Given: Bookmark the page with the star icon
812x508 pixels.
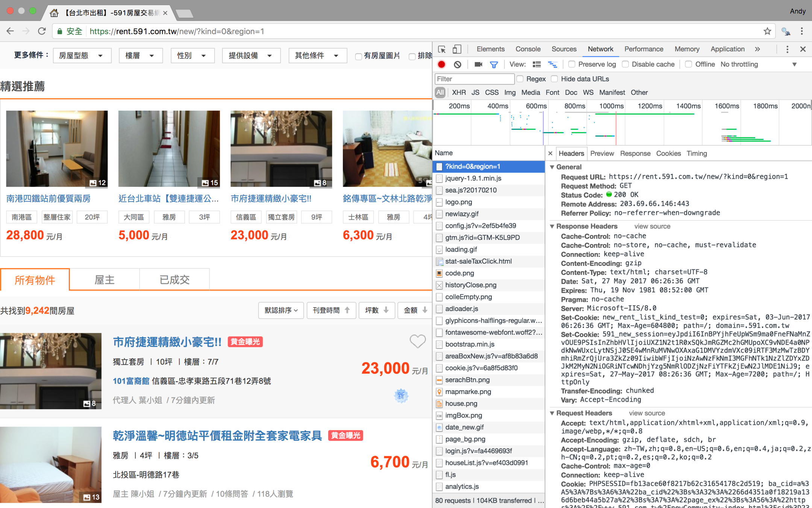Looking at the screenshot, I should [x=767, y=31].
